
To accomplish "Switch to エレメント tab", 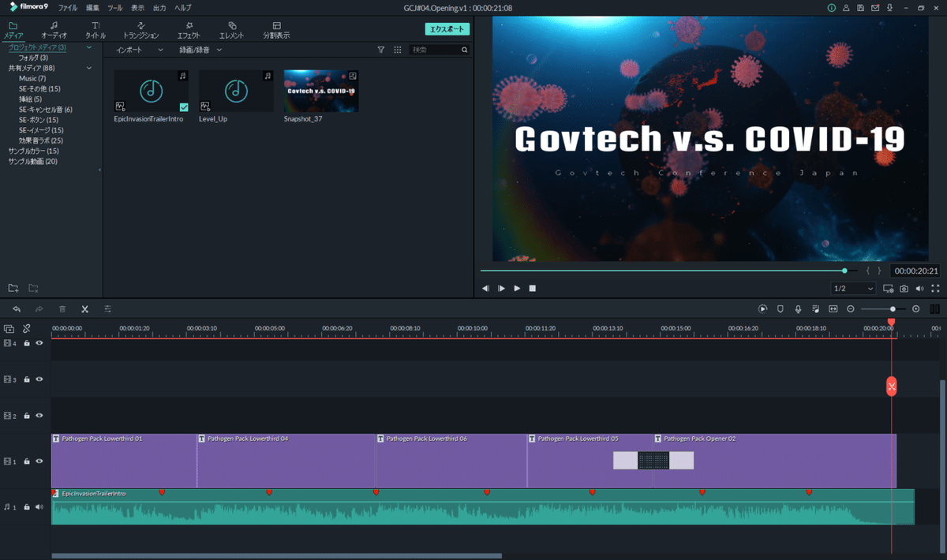I will [232, 30].
